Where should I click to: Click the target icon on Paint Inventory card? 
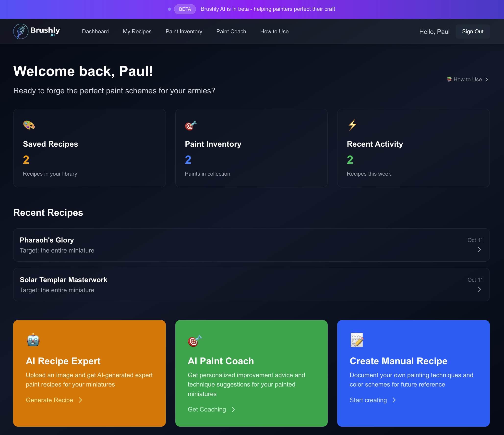[x=191, y=125]
